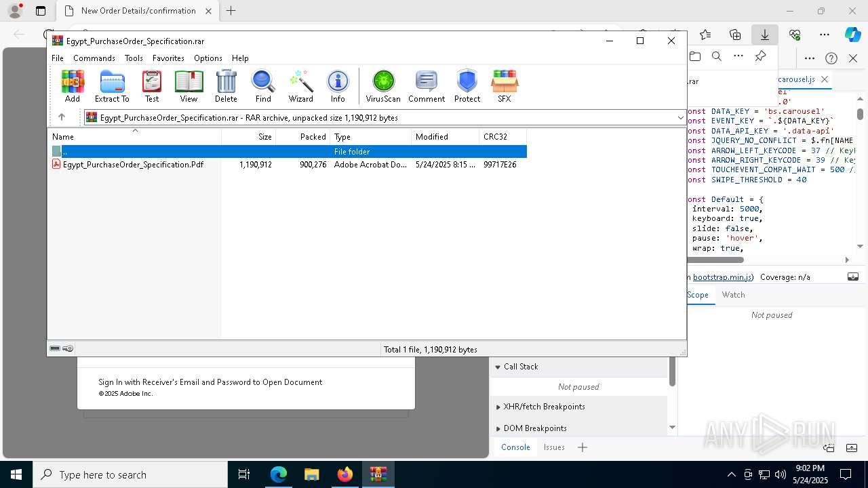Open DevTools help question mark icon
Image resolution: width=868 pixels, height=488 pixels.
pos(831,58)
